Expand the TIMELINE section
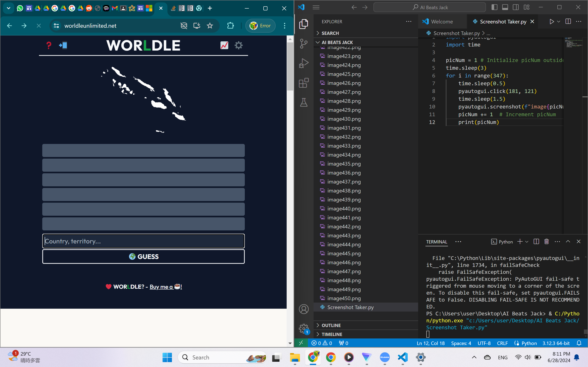Screen dimensions: 588x367 332,334
